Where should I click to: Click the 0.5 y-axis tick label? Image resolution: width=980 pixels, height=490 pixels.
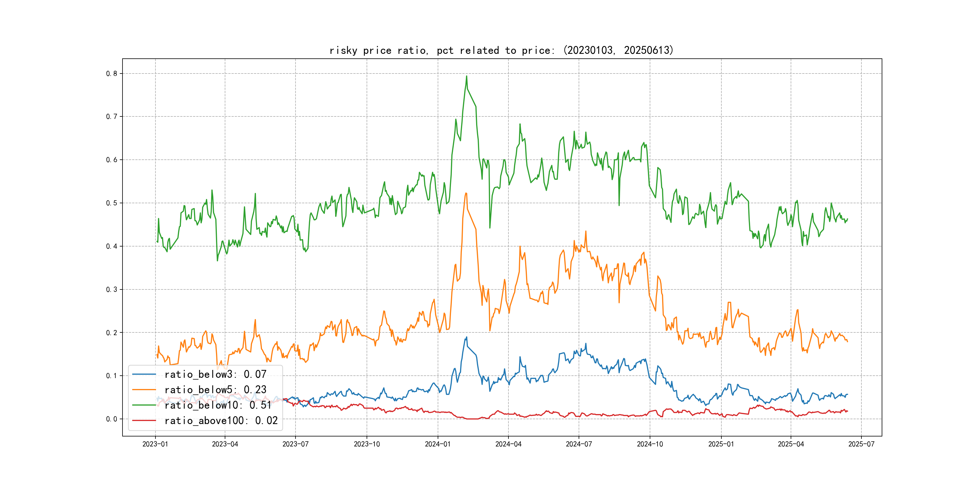click(112, 203)
